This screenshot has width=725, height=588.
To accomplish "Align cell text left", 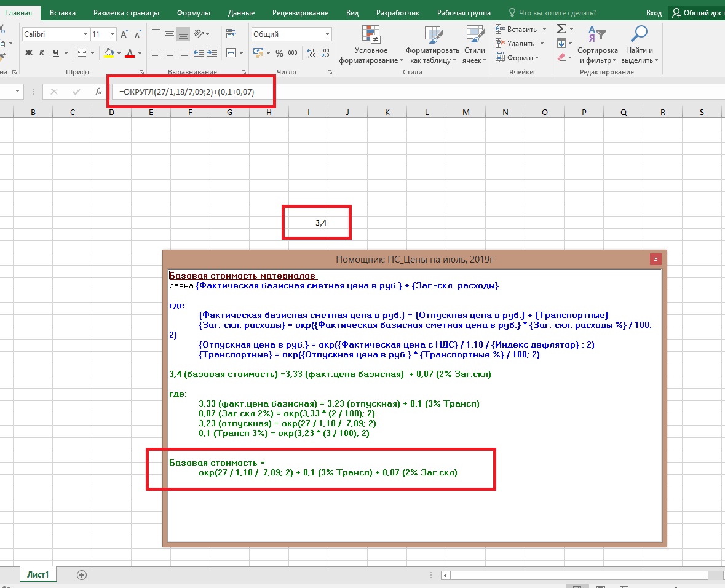I will pyautogui.click(x=156, y=53).
